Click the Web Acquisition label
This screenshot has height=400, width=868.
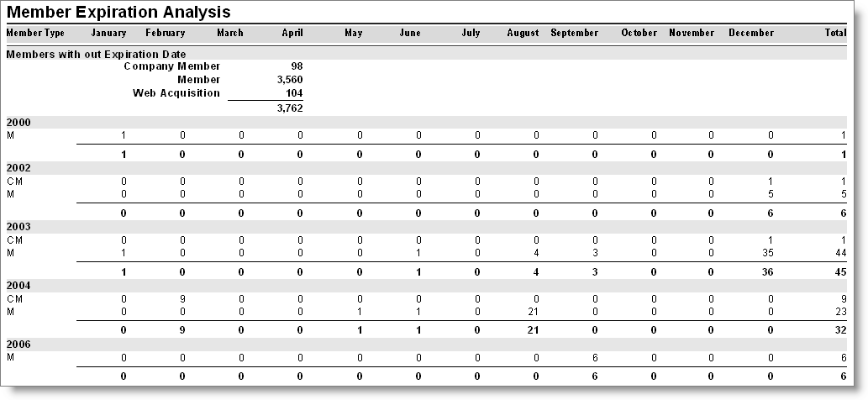(176, 93)
